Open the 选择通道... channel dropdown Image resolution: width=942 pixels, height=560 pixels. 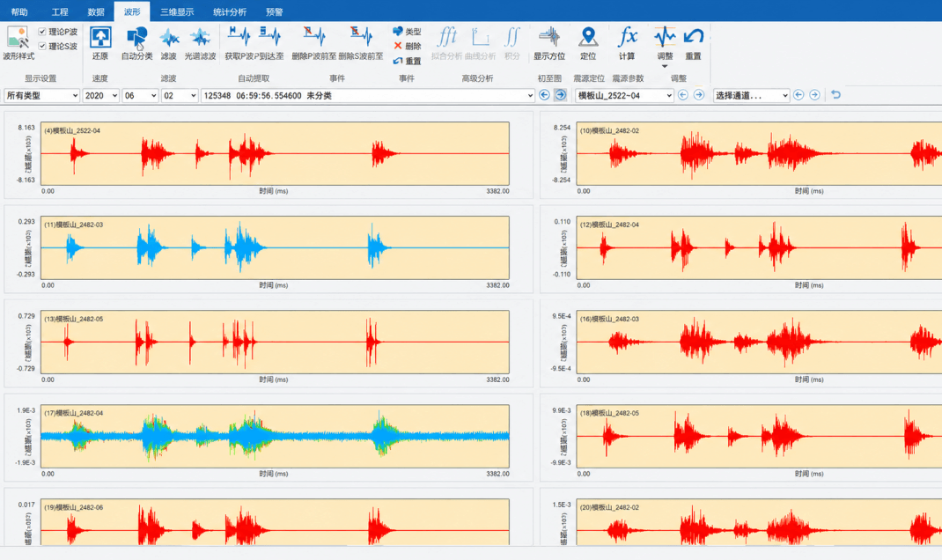click(751, 96)
